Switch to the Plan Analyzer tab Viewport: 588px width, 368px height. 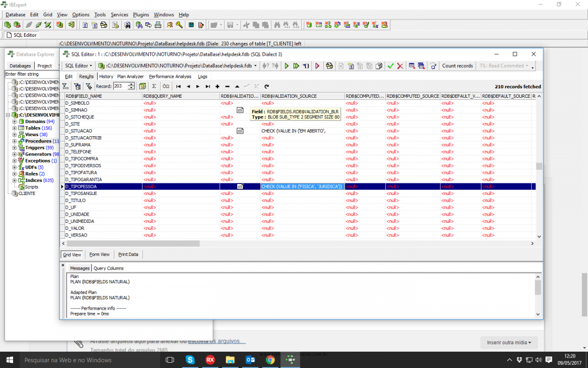(x=130, y=77)
